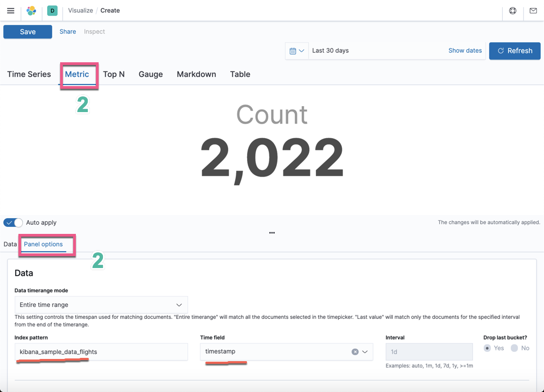Select No for Drop last bucket
Viewport: 544px width, 392px height.
pos(514,348)
